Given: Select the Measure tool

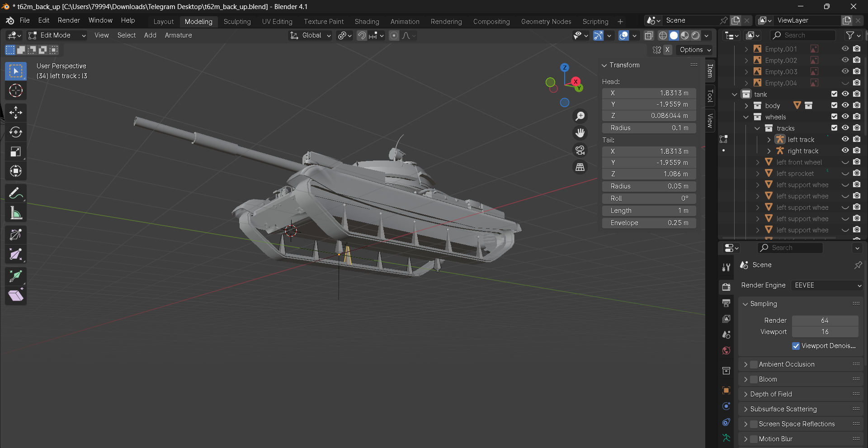Looking at the screenshot, I should [x=16, y=213].
